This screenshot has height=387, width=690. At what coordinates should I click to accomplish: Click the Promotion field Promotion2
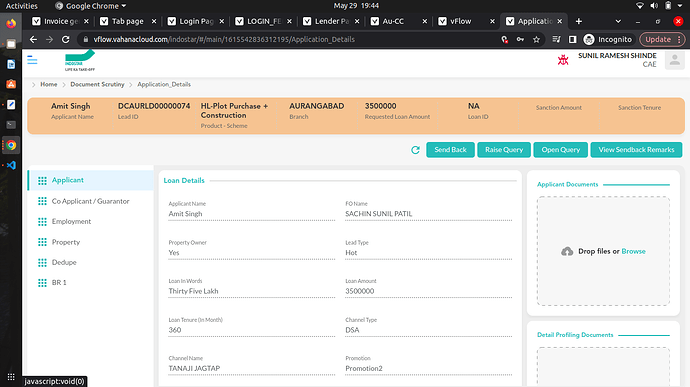point(428,369)
